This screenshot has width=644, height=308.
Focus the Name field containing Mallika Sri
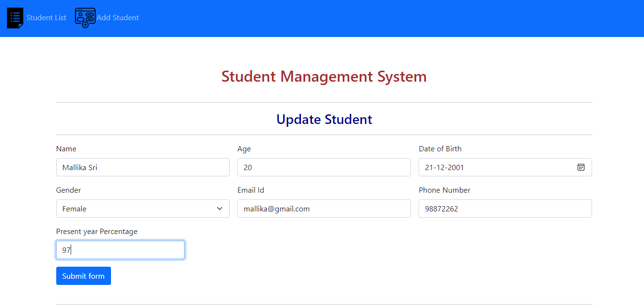coord(143,167)
